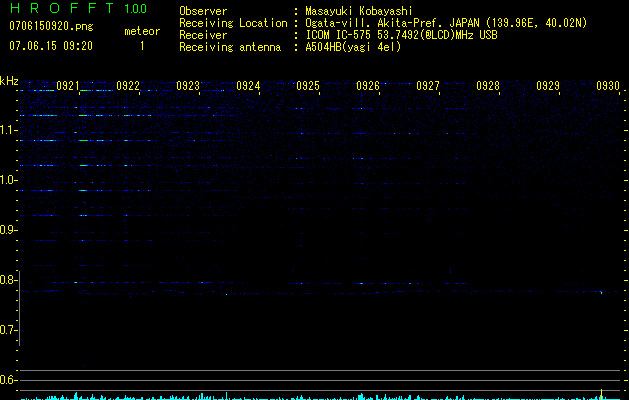Click the 0928 time marker
This screenshot has width=629, height=400.
click(x=488, y=86)
